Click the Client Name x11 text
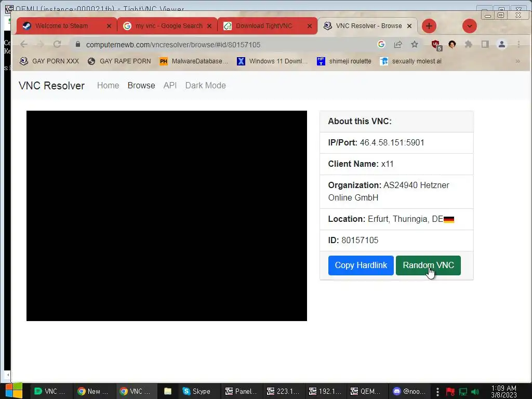 (x=361, y=164)
